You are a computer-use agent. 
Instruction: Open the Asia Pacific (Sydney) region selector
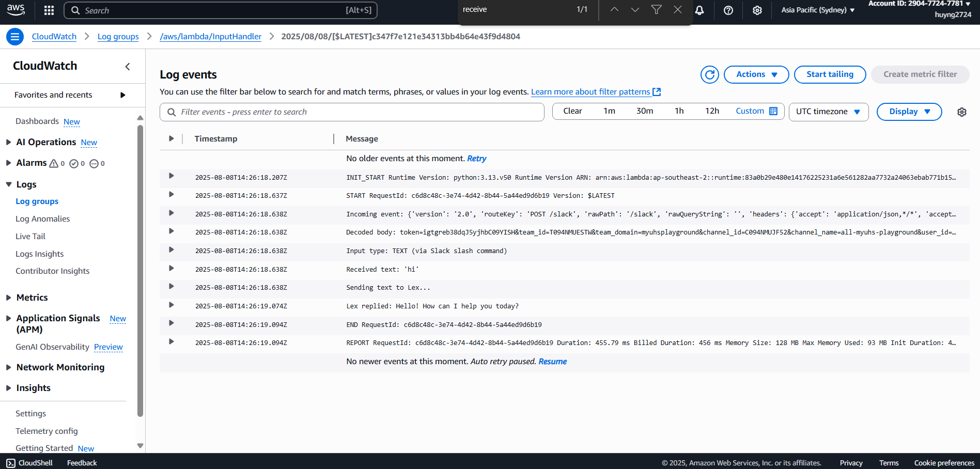coord(818,10)
